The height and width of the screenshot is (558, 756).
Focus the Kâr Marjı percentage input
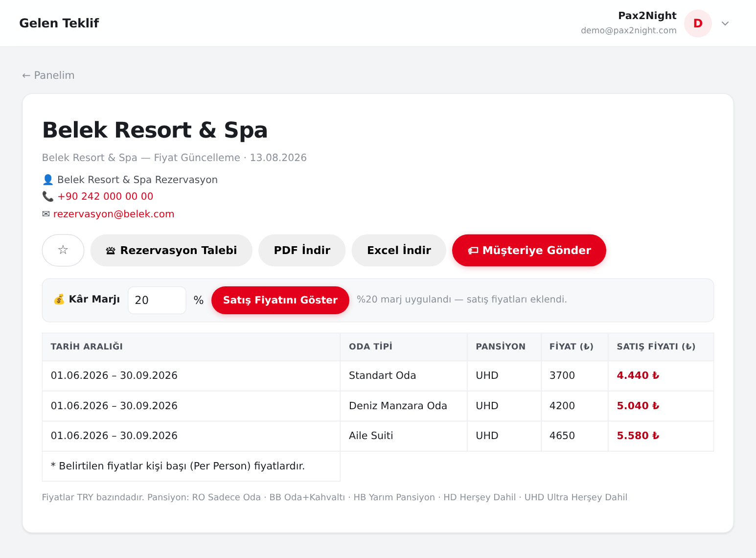pos(157,300)
